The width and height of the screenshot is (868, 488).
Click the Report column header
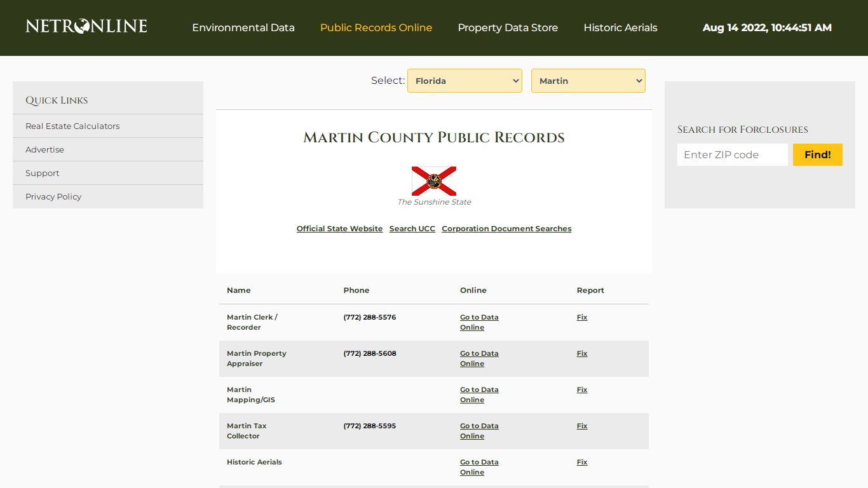click(590, 290)
